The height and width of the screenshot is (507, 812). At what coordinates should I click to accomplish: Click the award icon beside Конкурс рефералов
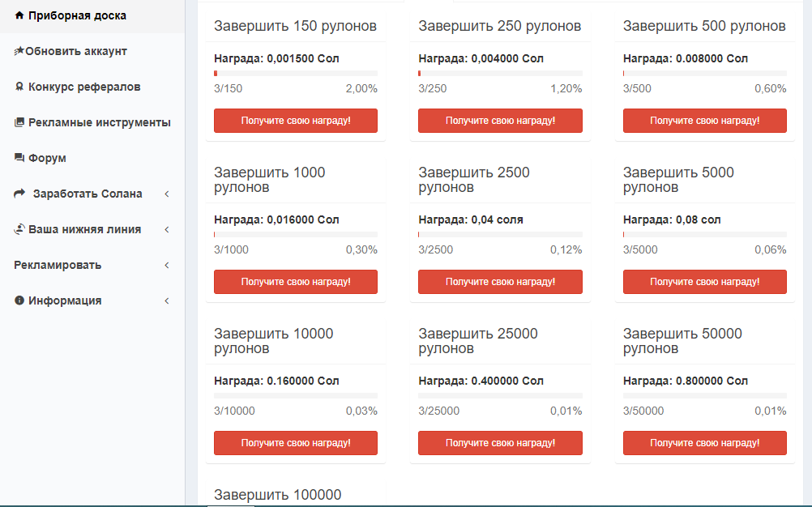click(x=19, y=87)
